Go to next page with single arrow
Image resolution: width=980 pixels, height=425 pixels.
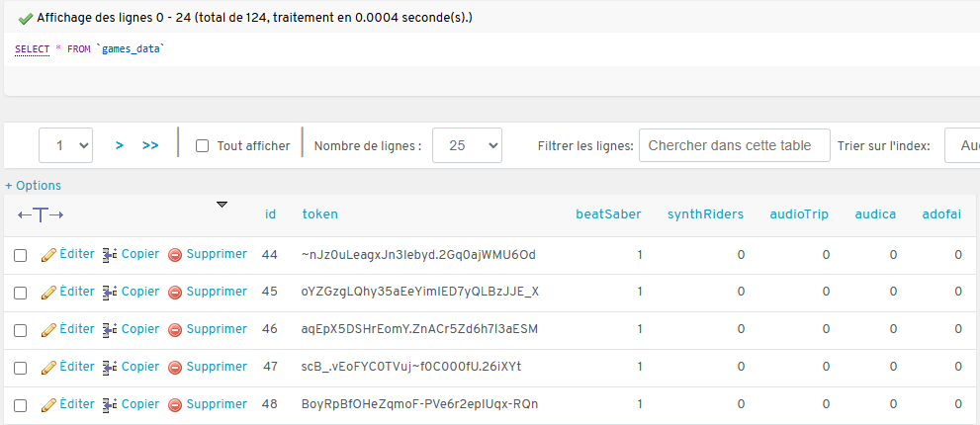coord(120,145)
